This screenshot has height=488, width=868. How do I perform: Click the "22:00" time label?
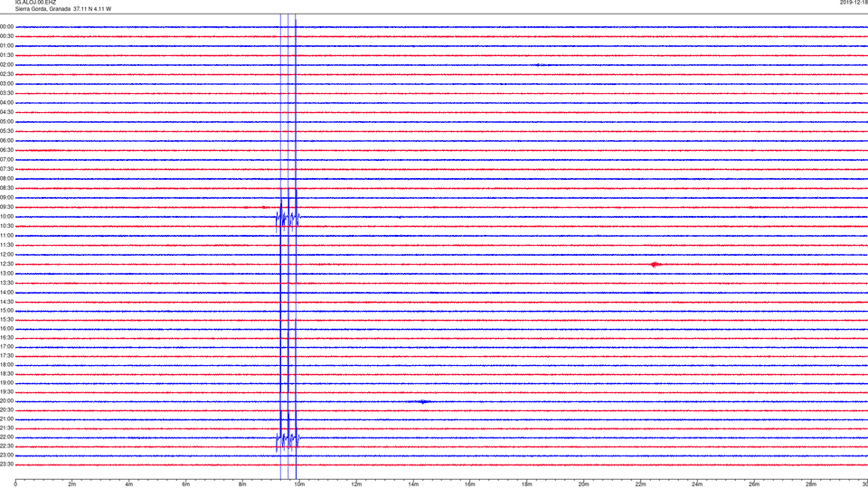click(x=6, y=437)
